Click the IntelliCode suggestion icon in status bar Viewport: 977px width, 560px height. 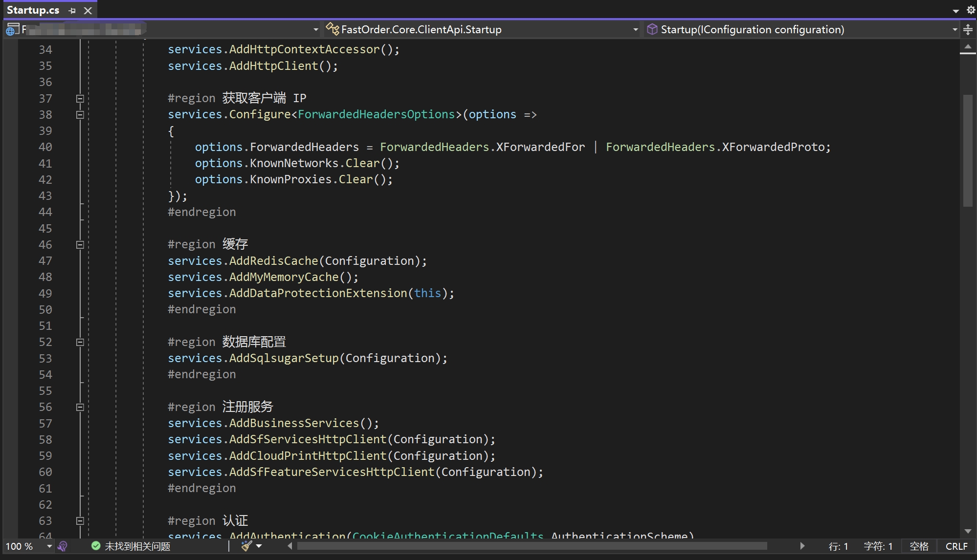pyautogui.click(x=63, y=546)
